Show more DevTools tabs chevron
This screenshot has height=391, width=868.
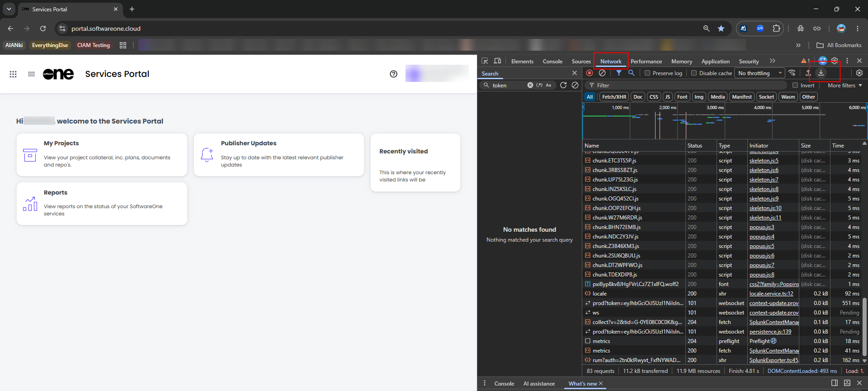coord(773,61)
